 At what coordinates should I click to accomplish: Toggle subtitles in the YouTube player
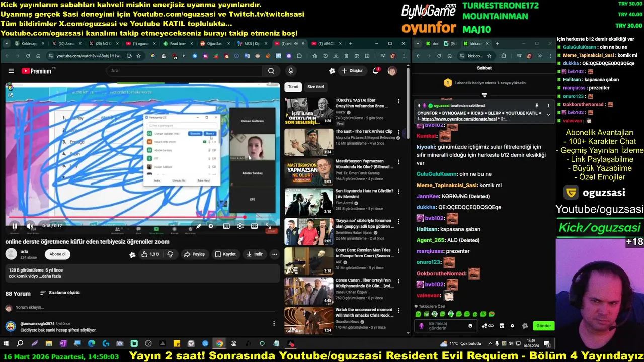pos(226,226)
